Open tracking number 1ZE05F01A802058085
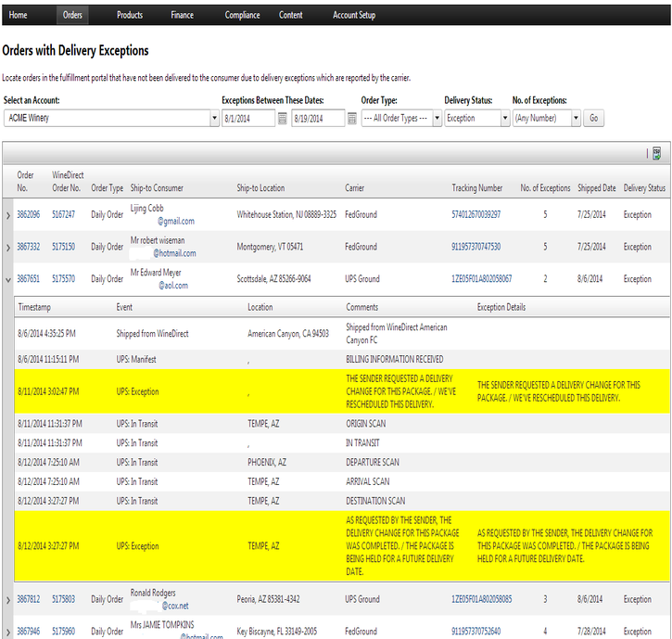 [481, 599]
